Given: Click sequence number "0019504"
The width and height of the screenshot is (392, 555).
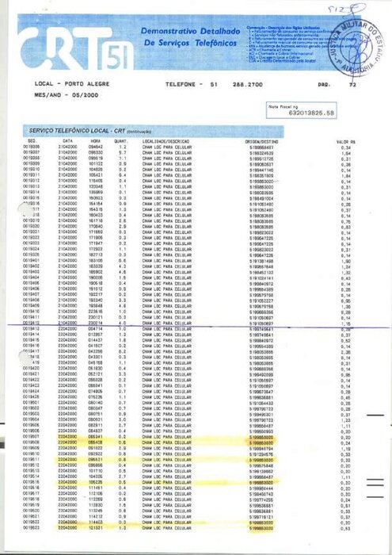Looking at the screenshot, I should [x=31, y=419].
